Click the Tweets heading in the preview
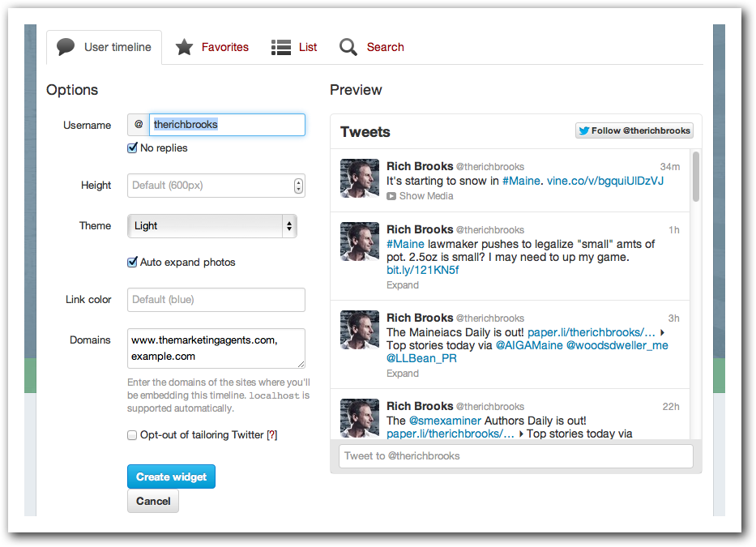756x547 pixels. click(x=365, y=131)
